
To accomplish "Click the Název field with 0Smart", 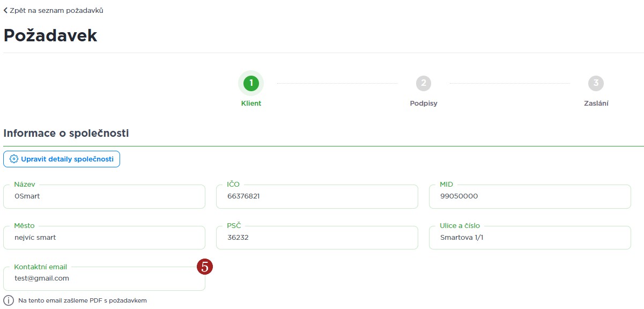I will (104, 196).
